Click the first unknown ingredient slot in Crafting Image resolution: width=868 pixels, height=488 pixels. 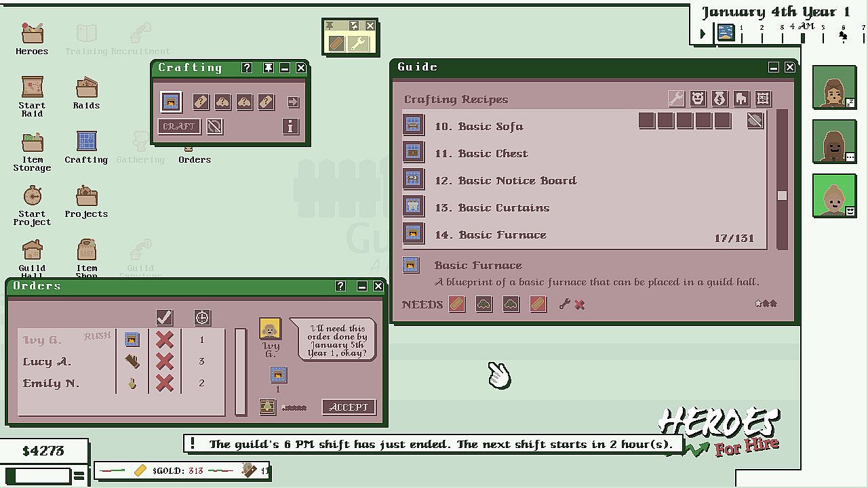tap(201, 102)
